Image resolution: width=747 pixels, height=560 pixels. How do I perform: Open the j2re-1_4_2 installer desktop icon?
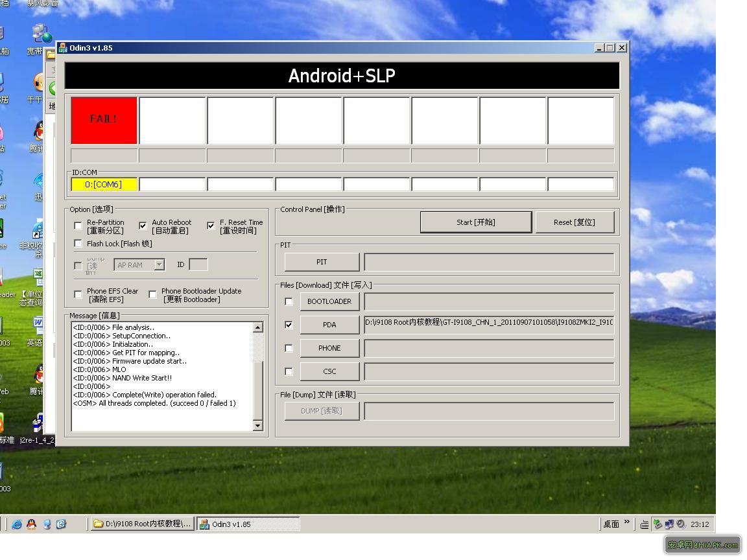point(38,430)
